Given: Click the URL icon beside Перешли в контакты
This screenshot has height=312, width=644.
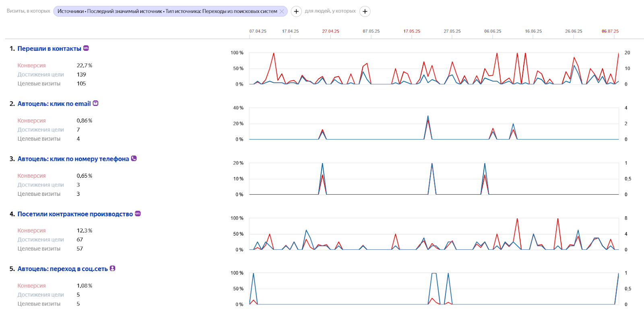Looking at the screenshot, I should pos(86,48).
